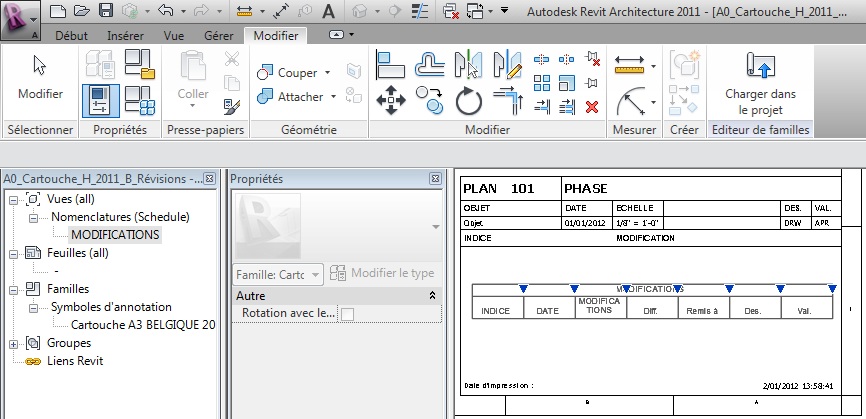
Task: Expand the Groupes tree node
Action: (x=14, y=344)
